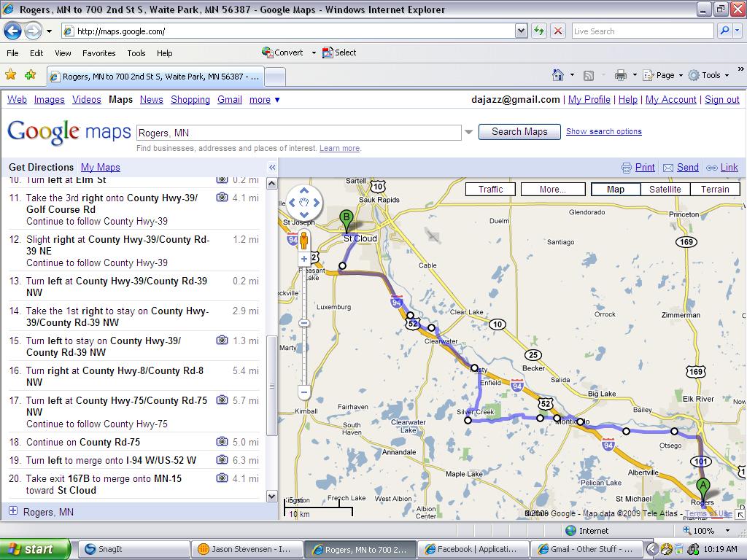The width and height of the screenshot is (747, 560).
Task: Open the Page menu dropdown
Action: click(x=681, y=75)
